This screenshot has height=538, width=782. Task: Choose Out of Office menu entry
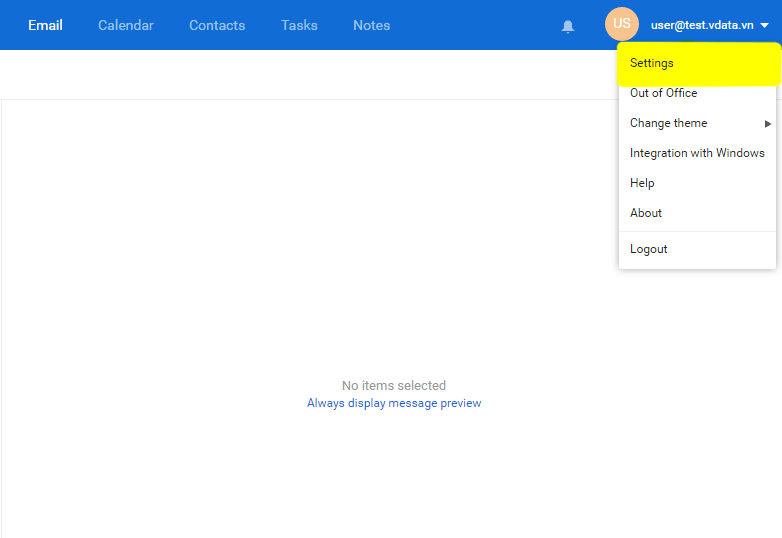pos(663,93)
